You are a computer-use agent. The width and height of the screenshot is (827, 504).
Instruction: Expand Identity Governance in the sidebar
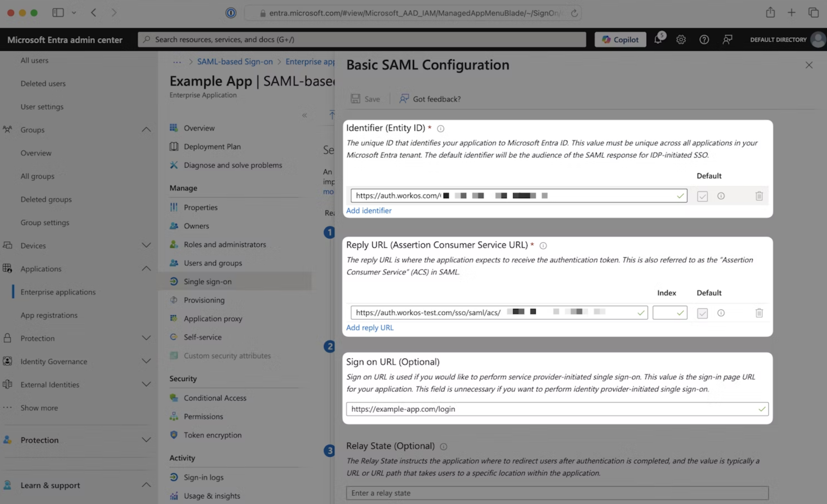[x=146, y=361]
